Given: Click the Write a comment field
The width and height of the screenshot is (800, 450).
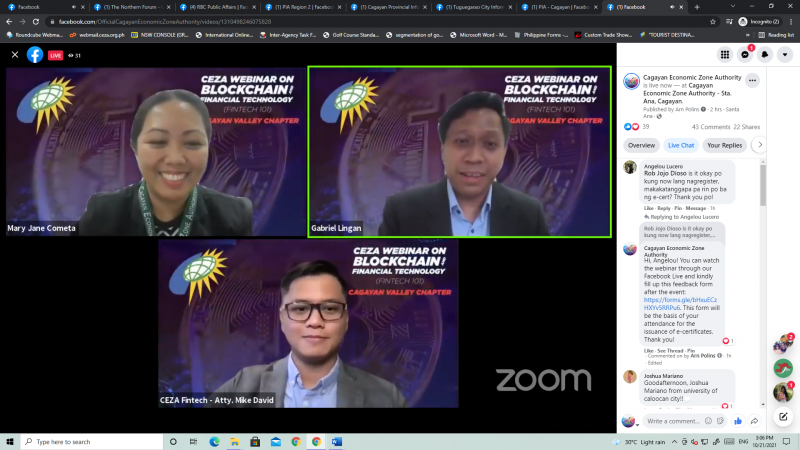Looking at the screenshot, I should 673,421.
